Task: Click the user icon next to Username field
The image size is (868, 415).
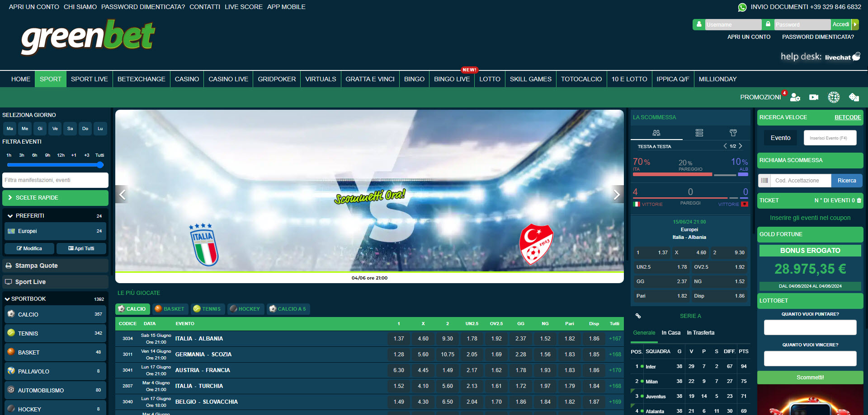Action: point(699,24)
